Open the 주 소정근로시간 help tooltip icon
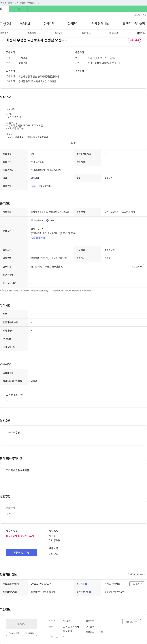The width and height of the screenshot is (147, 644). click(47, 221)
